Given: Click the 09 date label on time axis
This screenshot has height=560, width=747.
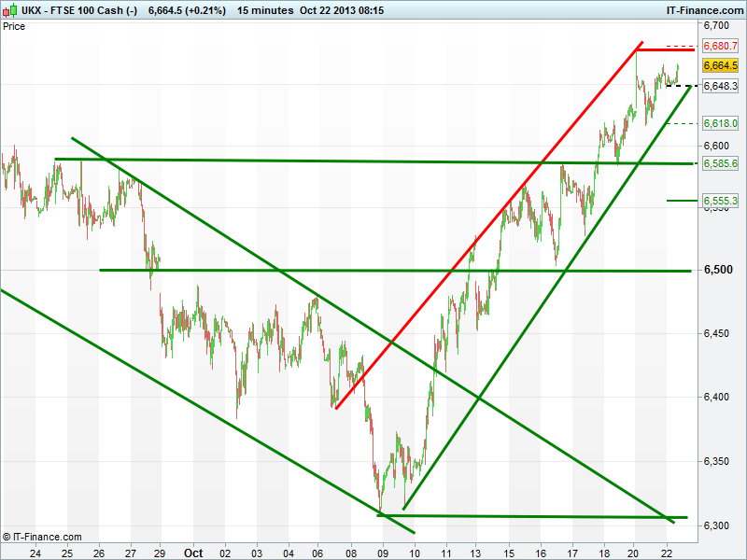Looking at the screenshot, I should pyautogui.click(x=383, y=553).
